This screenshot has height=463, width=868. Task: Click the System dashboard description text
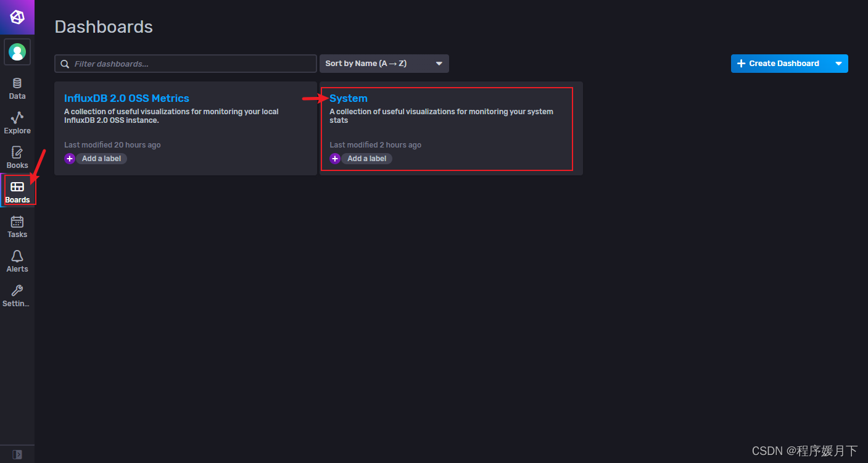pyautogui.click(x=441, y=116)
